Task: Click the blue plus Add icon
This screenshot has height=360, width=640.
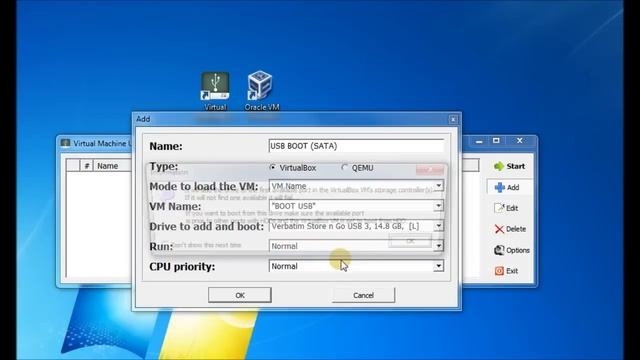Action: [500, 187]
